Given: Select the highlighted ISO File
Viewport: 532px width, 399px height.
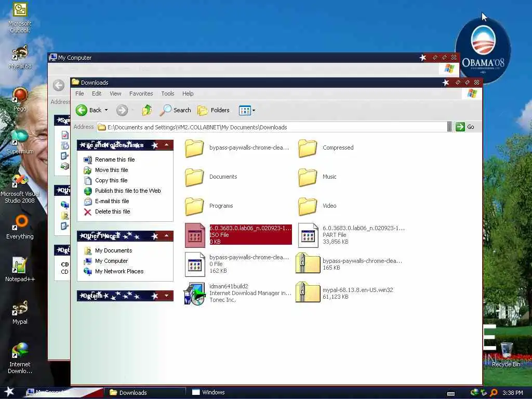Looking at the screenshot, I should [x=238, y=235].
